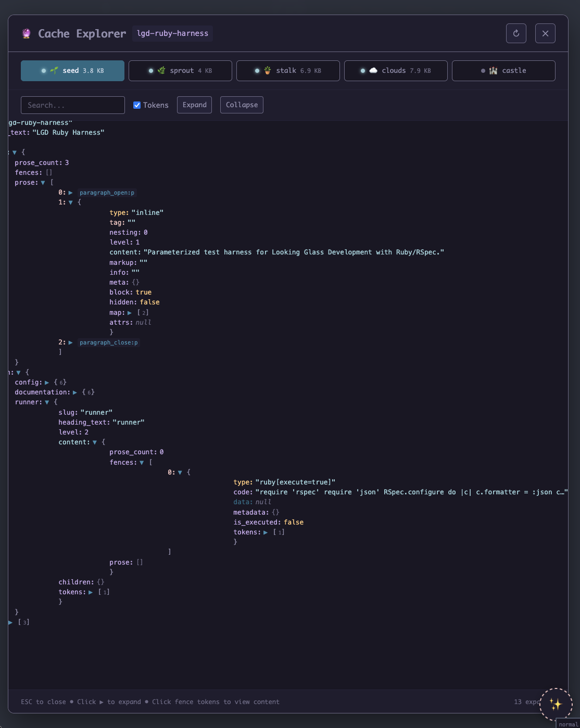Click the refresh icon in header
The image size is (580, 728).
(516, 33)
